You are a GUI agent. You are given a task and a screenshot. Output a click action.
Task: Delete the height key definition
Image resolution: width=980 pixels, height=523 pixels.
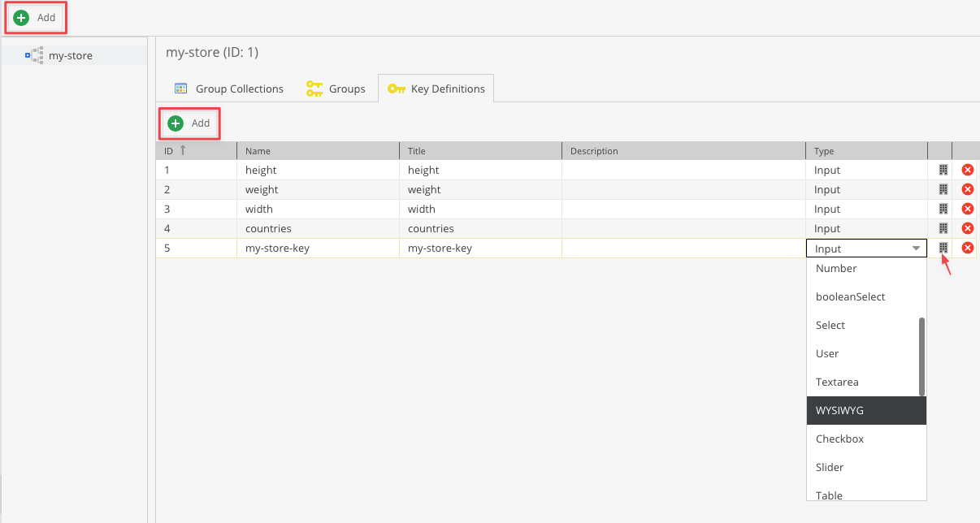(x=968, y=170)
